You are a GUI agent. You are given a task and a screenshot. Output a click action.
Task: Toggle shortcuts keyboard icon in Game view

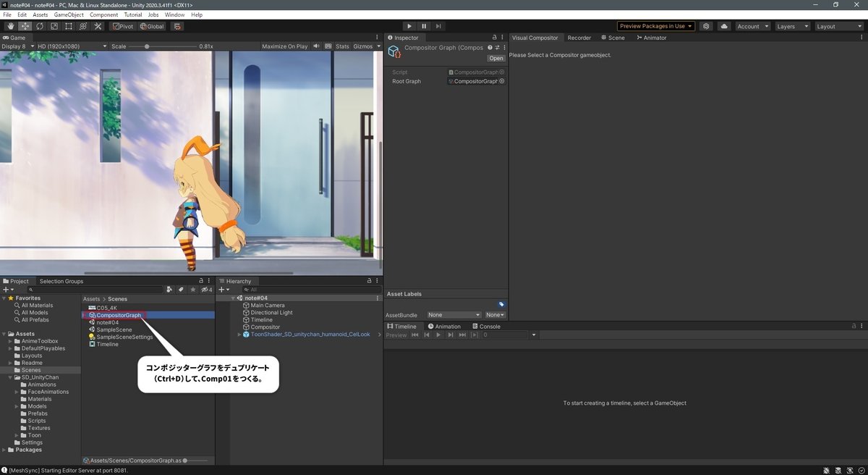pos(328,46)
